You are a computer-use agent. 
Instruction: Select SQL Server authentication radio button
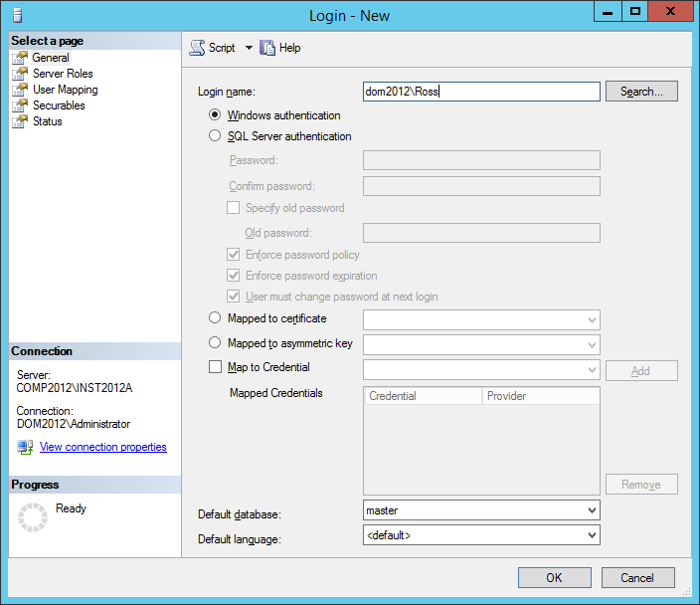pyautogui.click(x=215, y=135)
